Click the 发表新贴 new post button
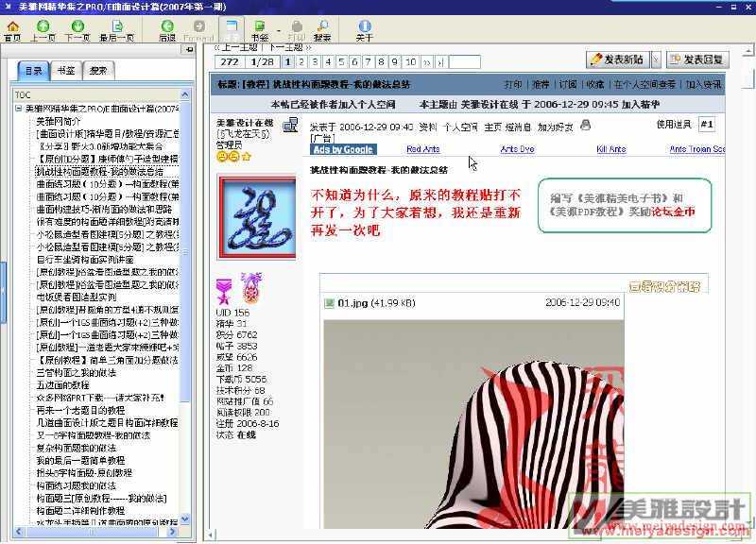The width and height of the screenshot is (756, 544). [x=617, y=59]
